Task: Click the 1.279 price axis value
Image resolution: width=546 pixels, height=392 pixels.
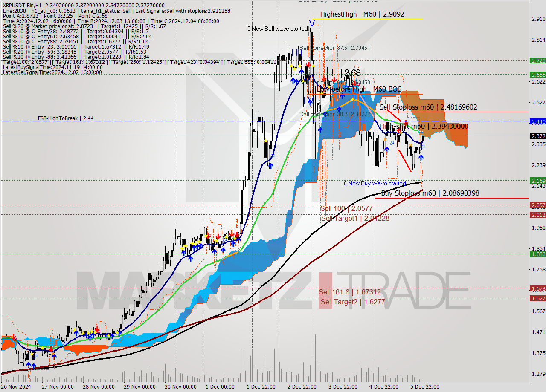Action: coord(539,374)
